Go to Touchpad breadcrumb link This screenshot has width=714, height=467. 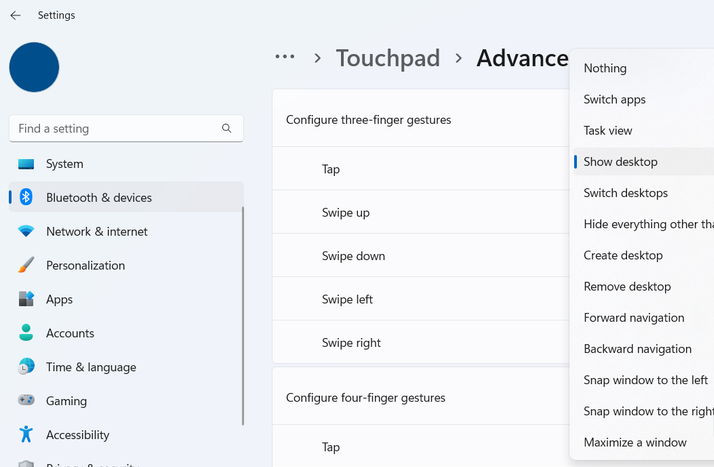pyautogui.click(x=387, y=58)
